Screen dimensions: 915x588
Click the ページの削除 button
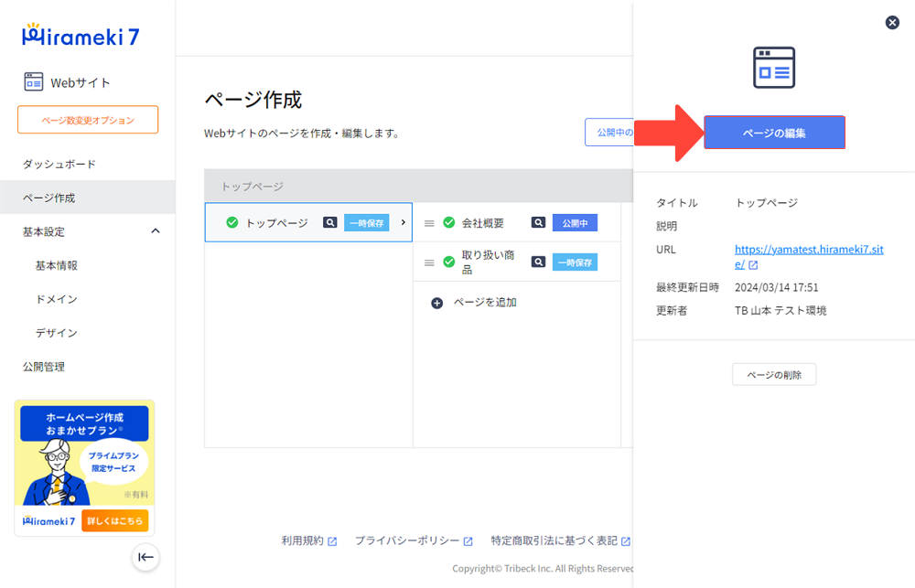pos(774,375)
